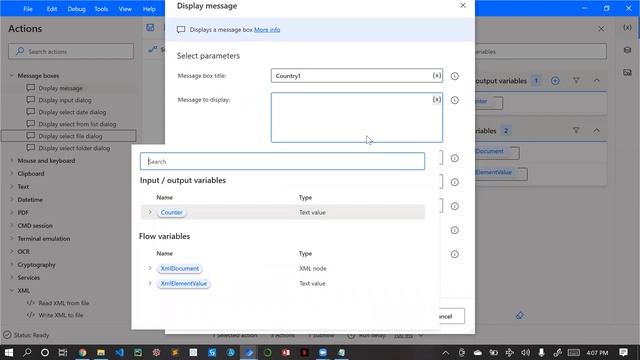Click the info icon beside the Search field
This screenshot has width=640, height=360.
(454, 158)
